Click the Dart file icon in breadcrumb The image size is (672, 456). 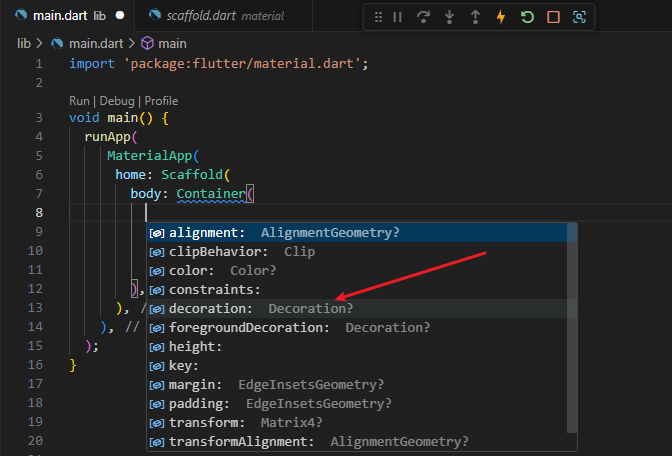57,43
